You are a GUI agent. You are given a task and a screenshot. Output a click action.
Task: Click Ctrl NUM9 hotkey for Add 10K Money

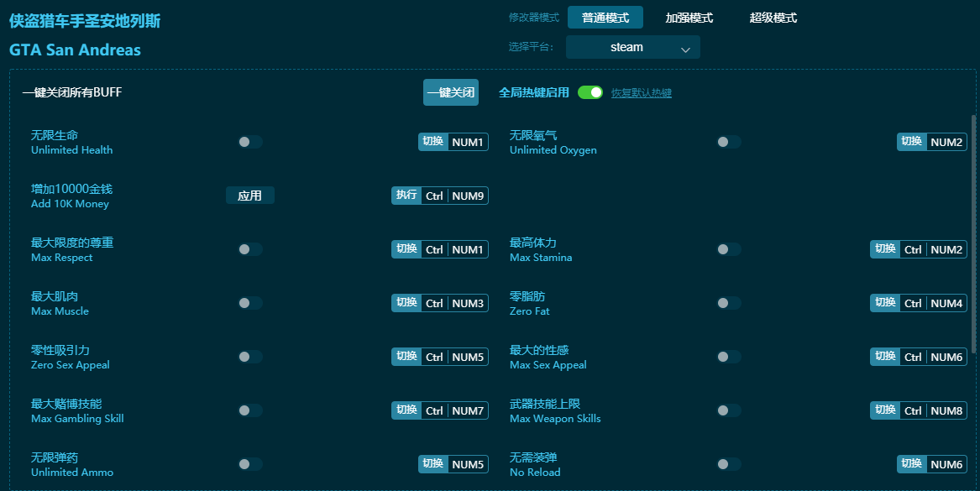point(454,196)
